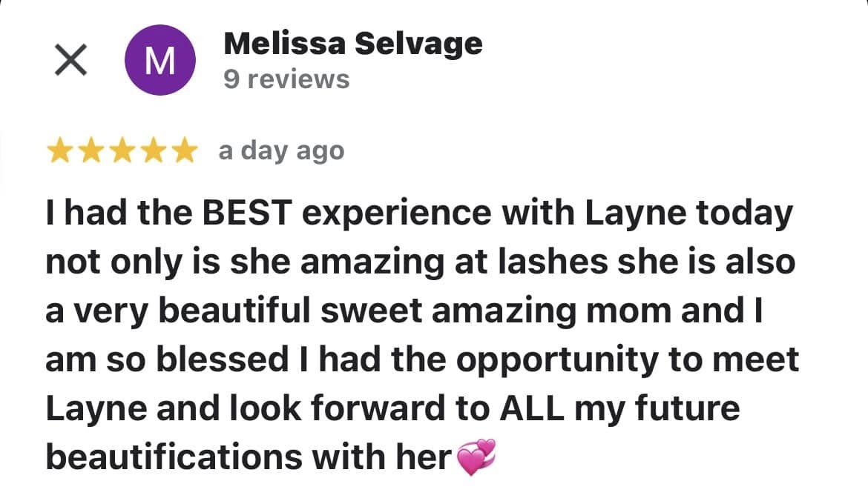This screenshot has height=504, width=868.
Task: Click the word 'blessed' in the review
Action: tap(223, 359)
